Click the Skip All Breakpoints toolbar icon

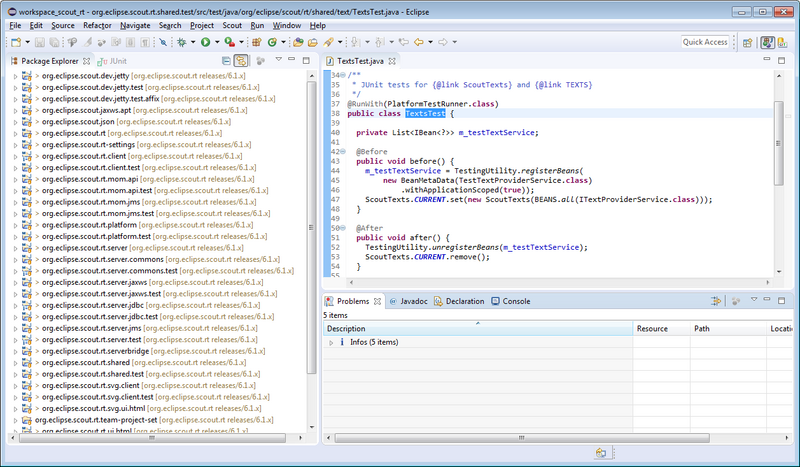coord(163,42)
